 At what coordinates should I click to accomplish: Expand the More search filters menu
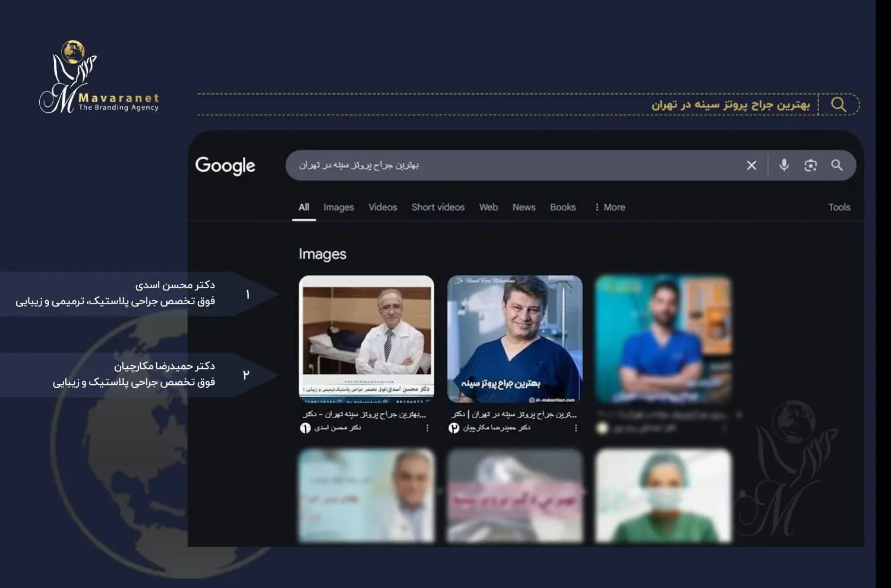tap(610, 207)
